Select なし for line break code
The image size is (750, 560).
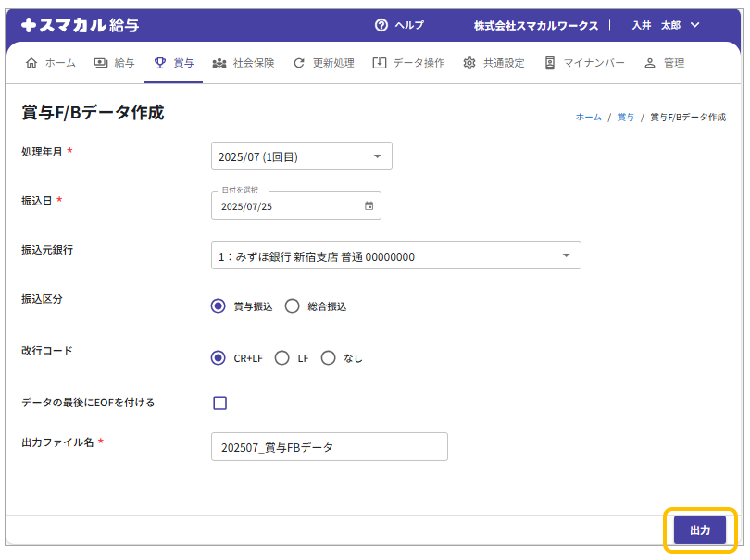coord(328,358)
